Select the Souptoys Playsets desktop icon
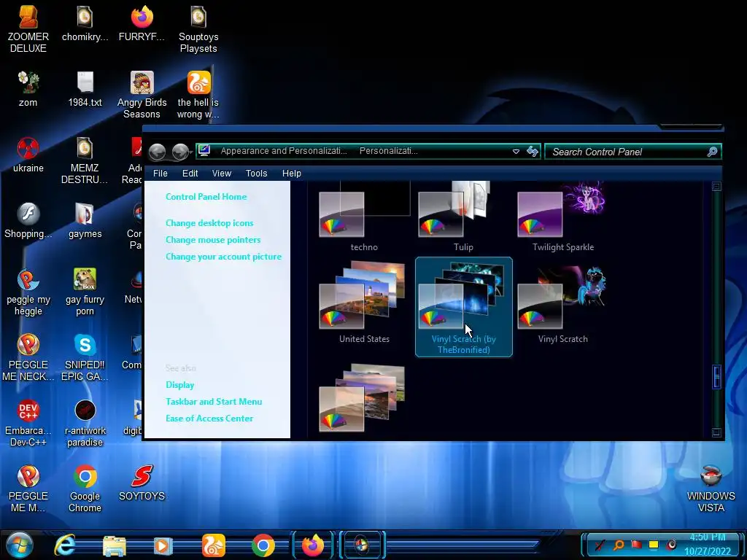The image size is (747, 560). pos(198,29)
